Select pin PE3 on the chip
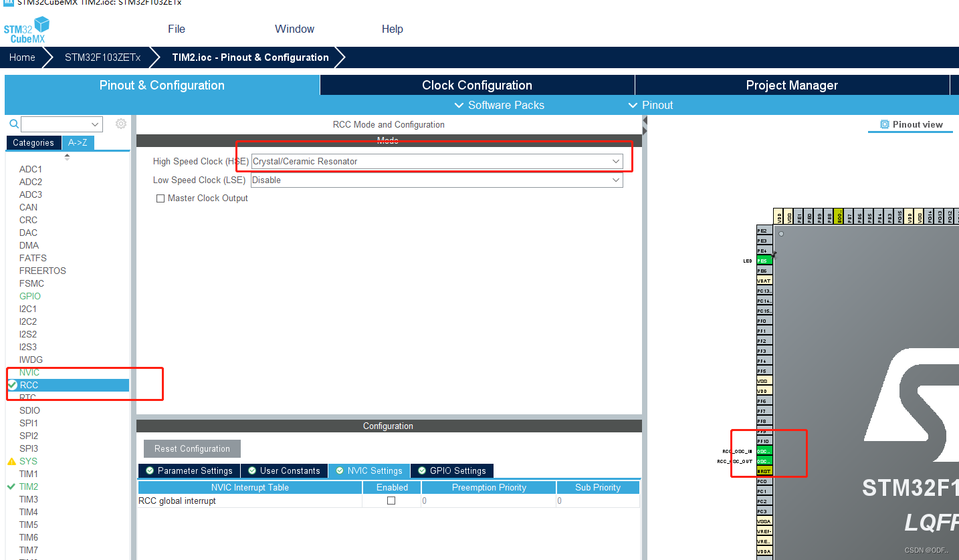Viewport: 959px width, 560px height. pos(764,241)
